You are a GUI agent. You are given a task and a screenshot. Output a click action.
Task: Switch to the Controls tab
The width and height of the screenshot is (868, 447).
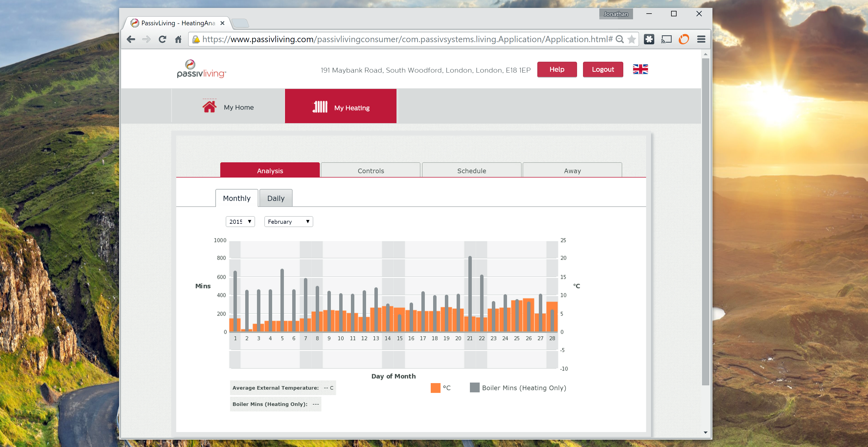pos(371,170)
